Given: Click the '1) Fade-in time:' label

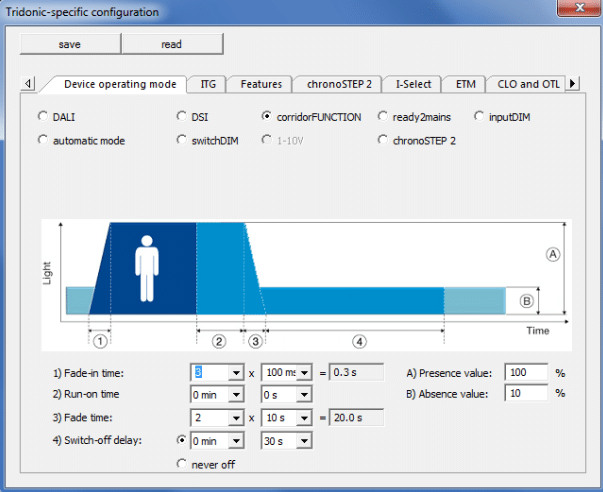Looking at the screenshot, I should coord(88,373).
